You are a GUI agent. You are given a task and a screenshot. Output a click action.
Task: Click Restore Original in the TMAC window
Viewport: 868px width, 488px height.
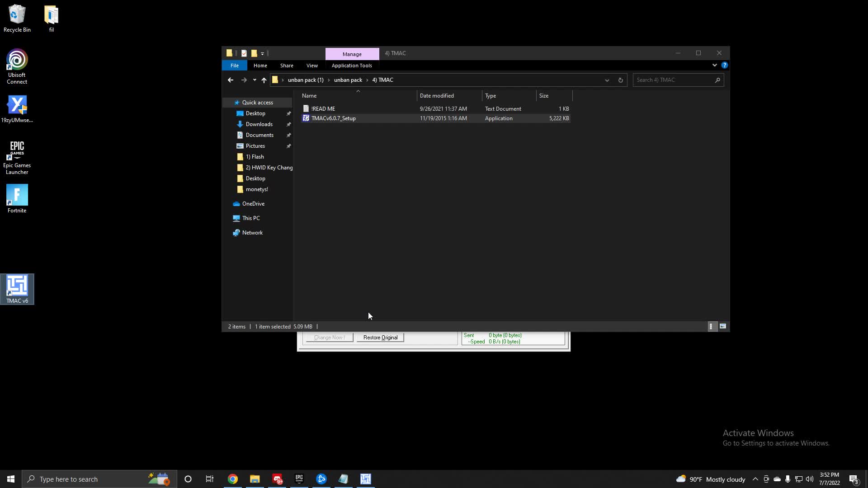pyautogui.click(x=380, y=337)
